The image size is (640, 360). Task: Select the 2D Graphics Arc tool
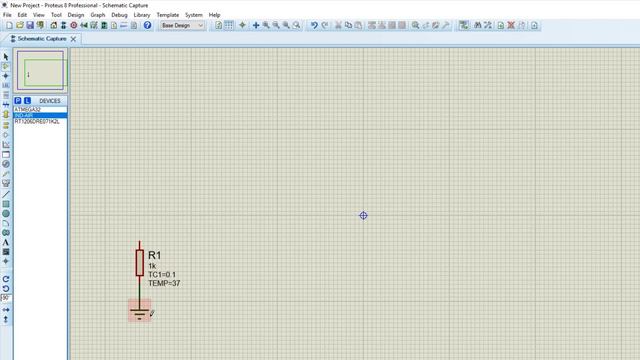[x=6, y=223]
